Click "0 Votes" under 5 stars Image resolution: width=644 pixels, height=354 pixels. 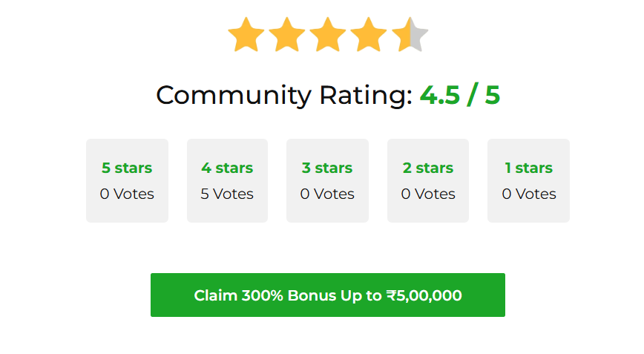tap(127, 194)
